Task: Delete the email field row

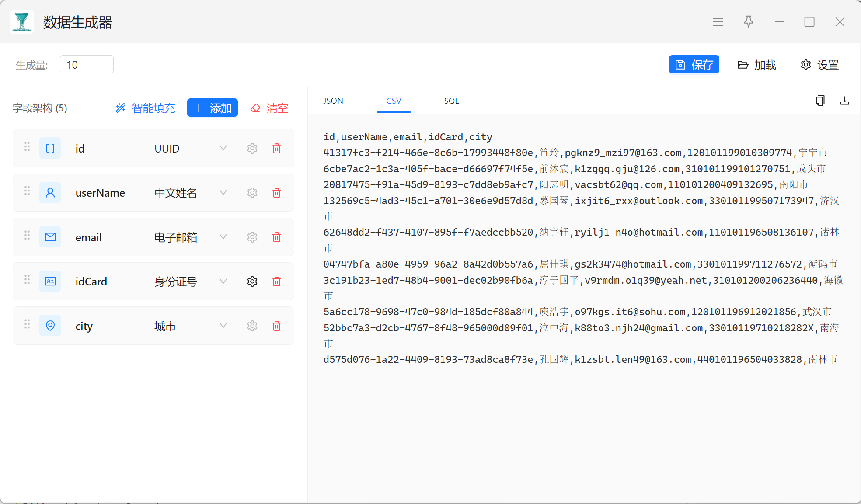Action: pyautogui.click(x=276, y=237)
